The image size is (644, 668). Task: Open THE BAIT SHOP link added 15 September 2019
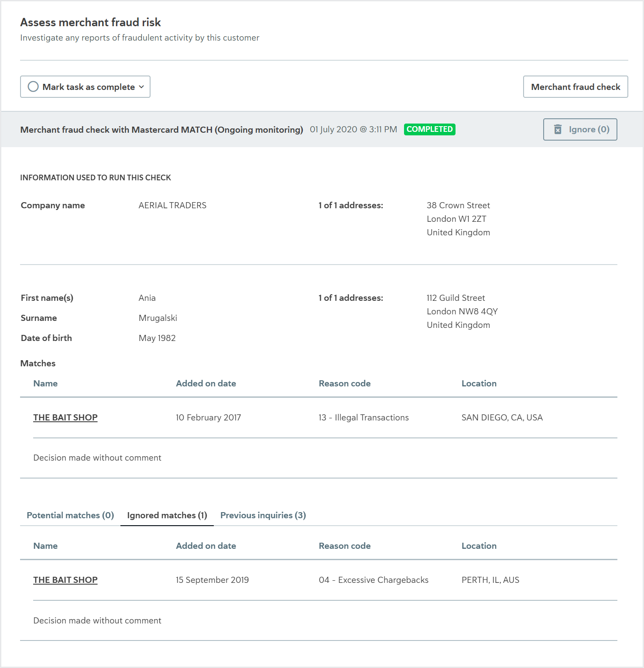(65, 580)
